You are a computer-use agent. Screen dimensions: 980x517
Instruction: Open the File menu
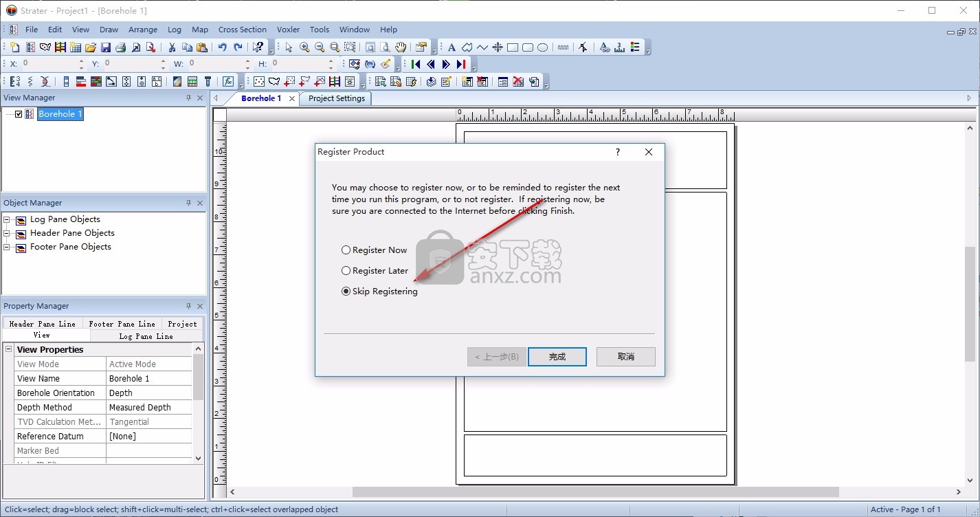coord(32,30)
